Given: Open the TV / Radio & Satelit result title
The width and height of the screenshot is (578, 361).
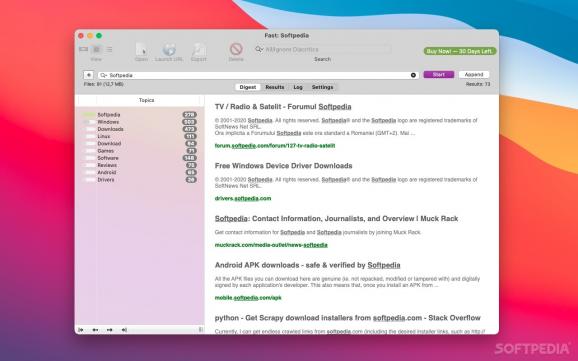Looking at the screenshot, I should pyautogui.click(x=283, y=107).
